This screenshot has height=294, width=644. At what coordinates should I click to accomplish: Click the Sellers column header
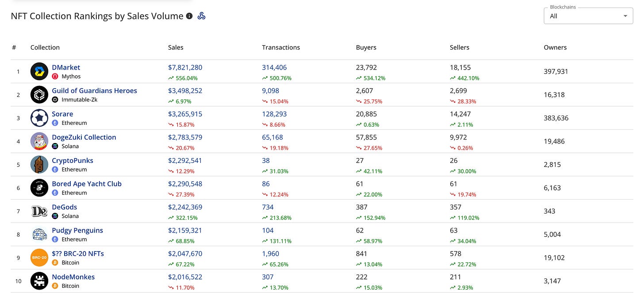pyautogui.click(x=460, y=47)
